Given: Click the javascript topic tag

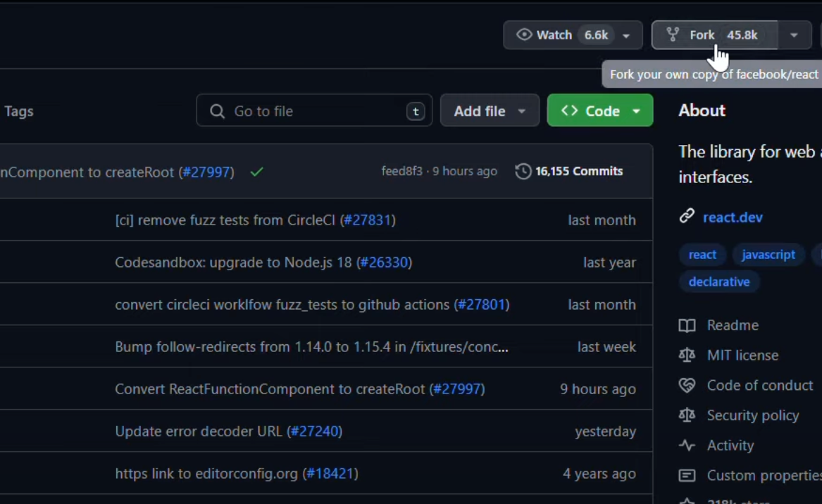Looking at the screenshot, I should (768, 254).
